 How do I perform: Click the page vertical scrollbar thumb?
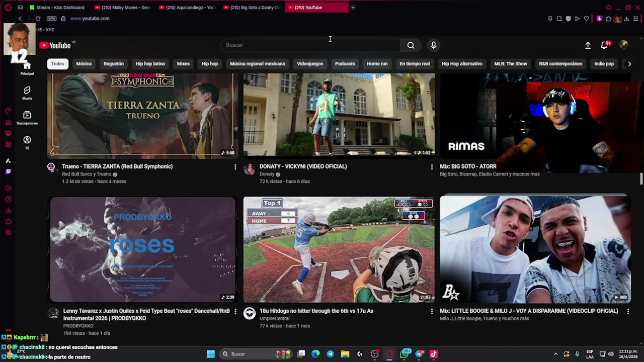[x=641, y=178]
